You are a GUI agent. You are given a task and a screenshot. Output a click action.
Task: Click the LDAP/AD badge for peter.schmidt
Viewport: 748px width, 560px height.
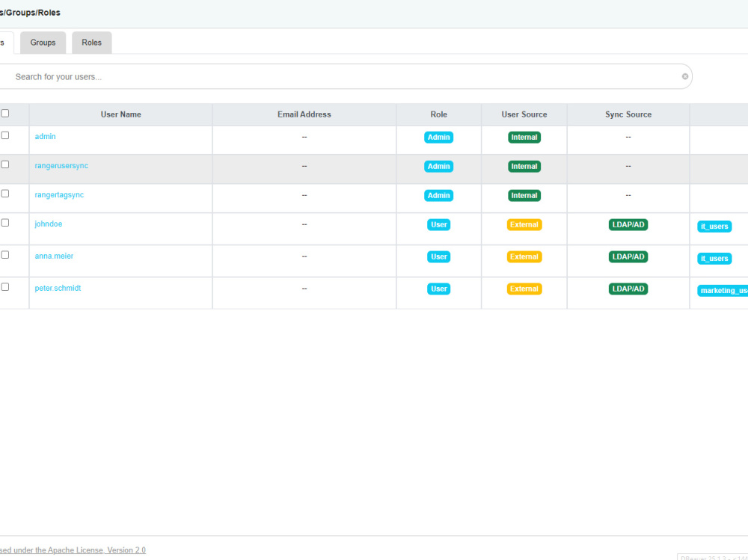click(x=628, y=289)
